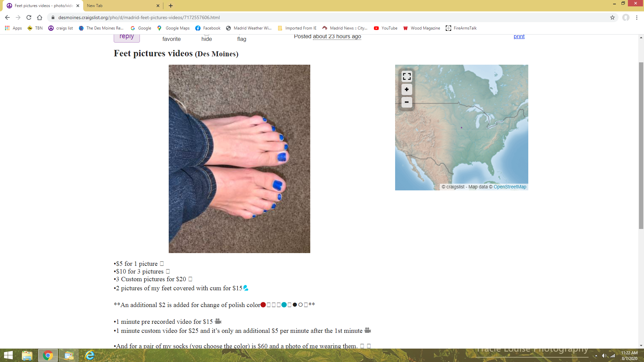Bookmark this page with star icon
Viewport: 644px width, 362px height.
pos(612,17)
